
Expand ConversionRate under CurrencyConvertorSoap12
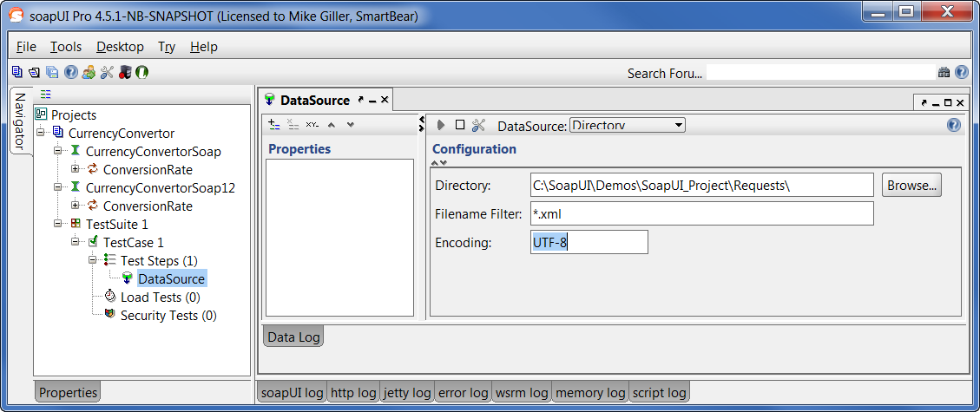(x=76, y=206)
